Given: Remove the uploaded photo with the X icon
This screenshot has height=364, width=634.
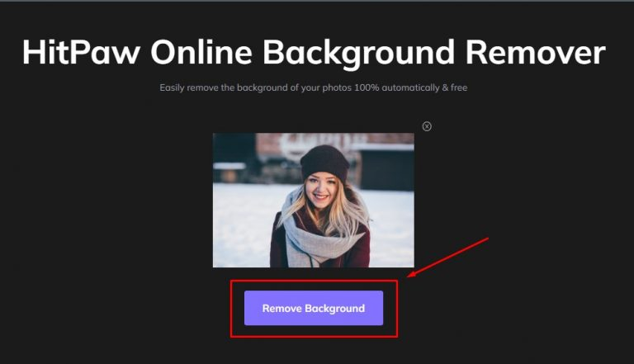Looking at the screenshot, I should click(x=427, y=126).
